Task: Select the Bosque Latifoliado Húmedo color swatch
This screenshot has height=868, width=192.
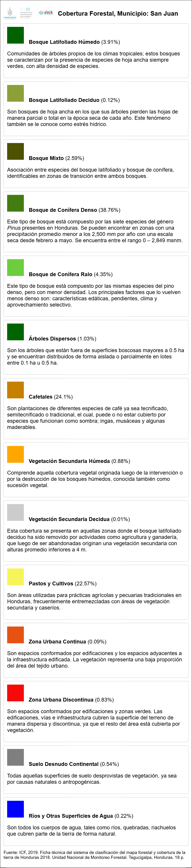Action: (15, 35)
